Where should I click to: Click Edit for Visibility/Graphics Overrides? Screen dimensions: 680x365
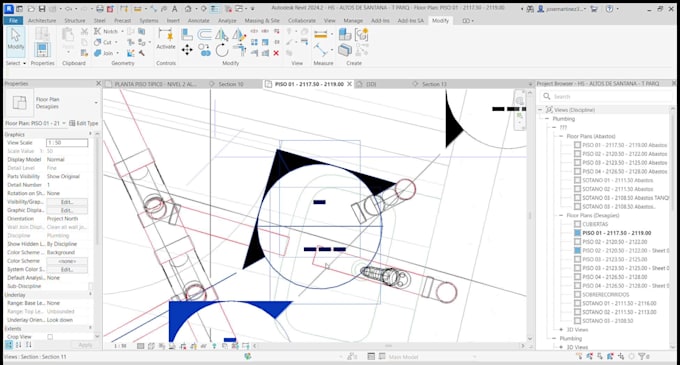pyautogui.click(x=67, y=202)
